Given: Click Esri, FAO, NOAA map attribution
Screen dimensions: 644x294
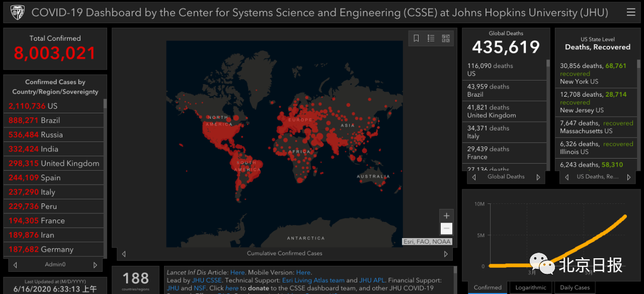Looking at the screenshot, I should (x=427, y=242).
